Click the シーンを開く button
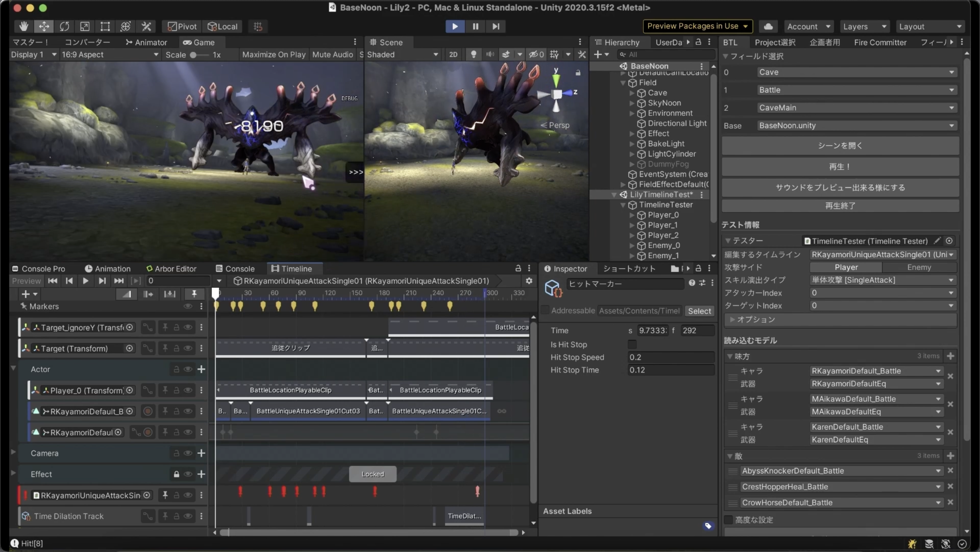Image resolution: width=980 pixels, height=552 pixels. pos(840,146)
